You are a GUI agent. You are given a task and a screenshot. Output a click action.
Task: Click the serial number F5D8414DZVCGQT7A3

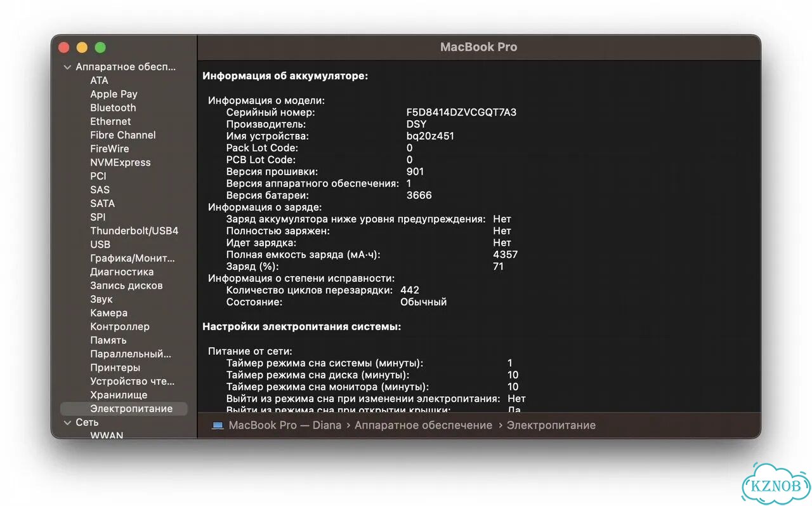pyautogui.click(x=461, y=112)
